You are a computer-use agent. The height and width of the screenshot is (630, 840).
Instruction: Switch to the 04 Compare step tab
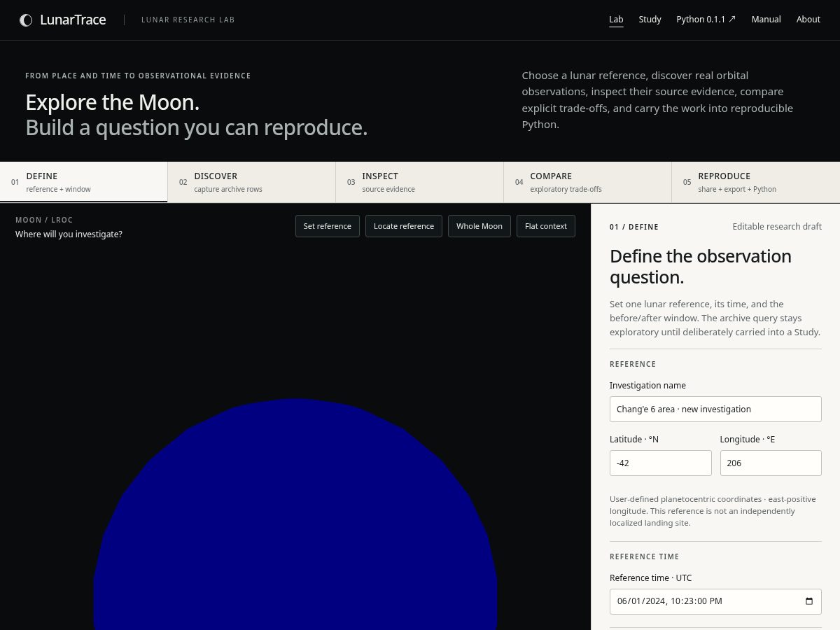click(587, 182)
